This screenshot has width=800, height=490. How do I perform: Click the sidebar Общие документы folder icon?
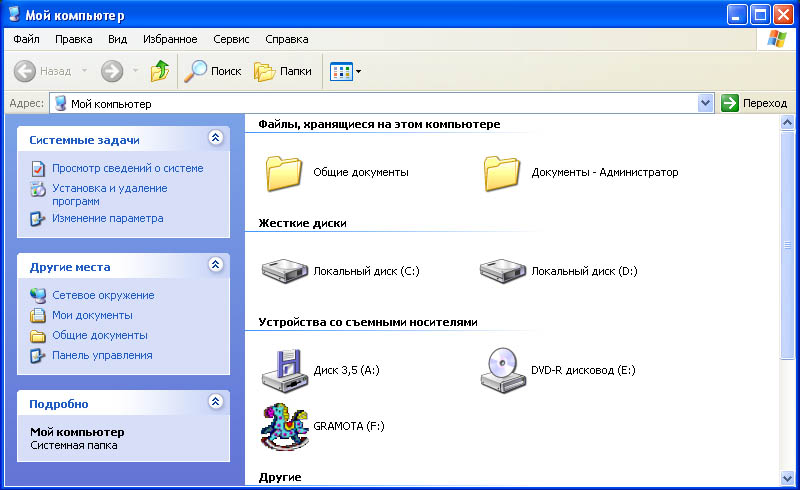[x=38, y=336]
